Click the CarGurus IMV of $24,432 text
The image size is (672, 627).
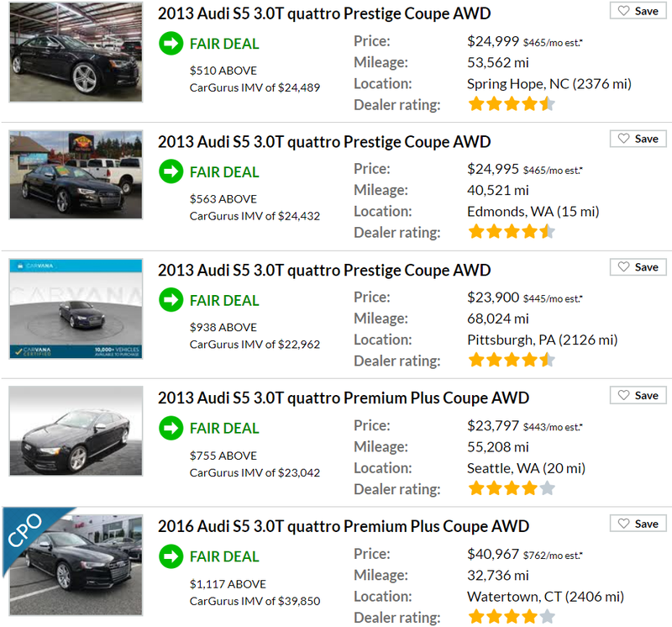pos(255,216)
